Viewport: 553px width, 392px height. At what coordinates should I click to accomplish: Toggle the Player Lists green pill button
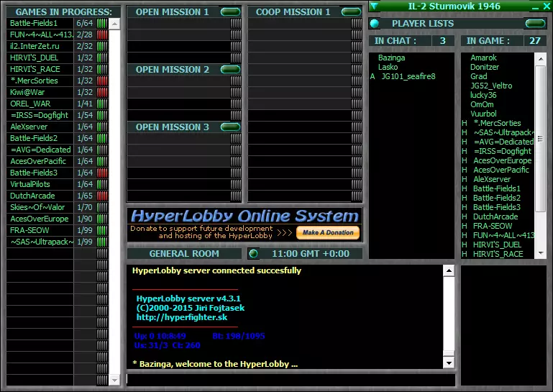coord(535,24)
